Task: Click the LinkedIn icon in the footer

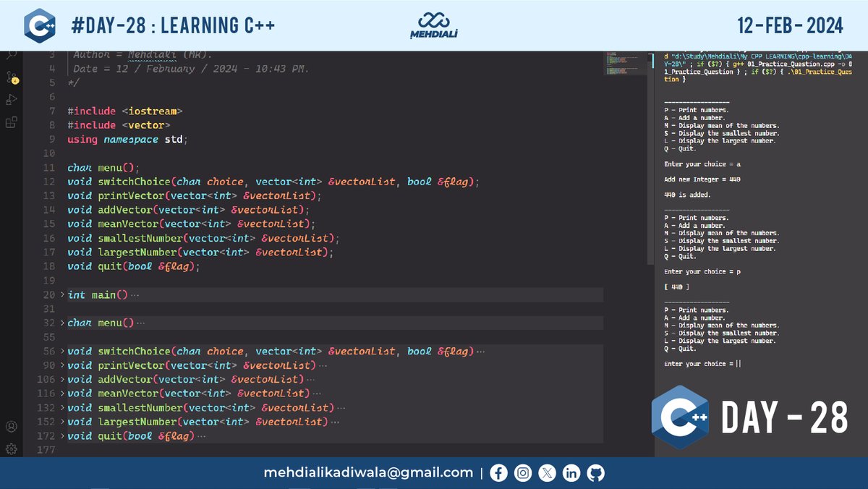Action: 571,473
